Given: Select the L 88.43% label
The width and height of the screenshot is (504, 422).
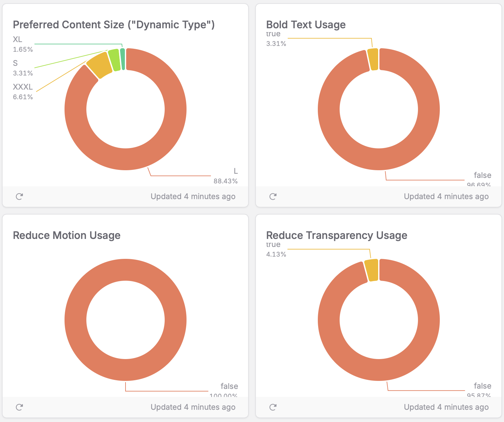Looking at the screenshot, I should [x=226, y=176].
